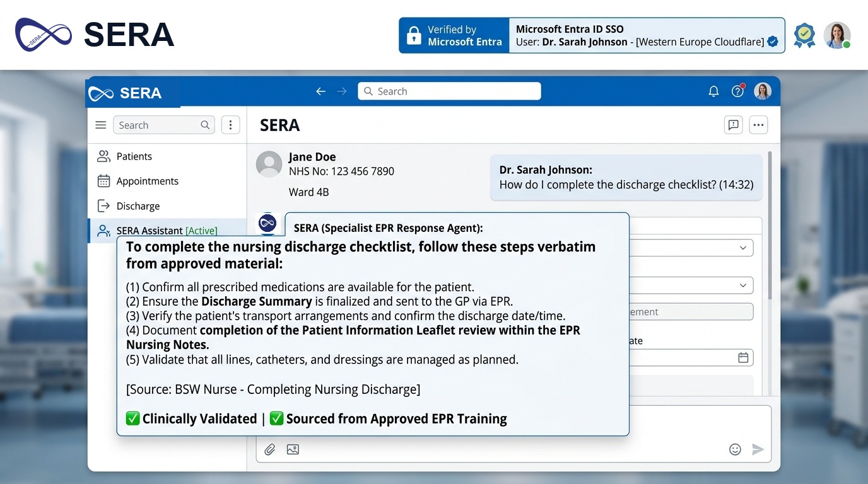Click the notification bell icon
Viewport: 868px width, 484px height.
click(713, 91)
